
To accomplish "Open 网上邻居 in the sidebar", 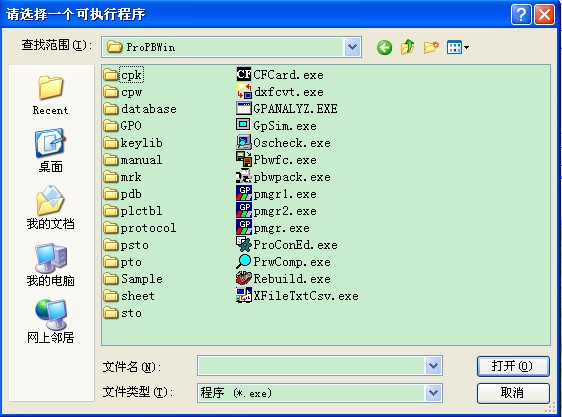I will (51, 321).
